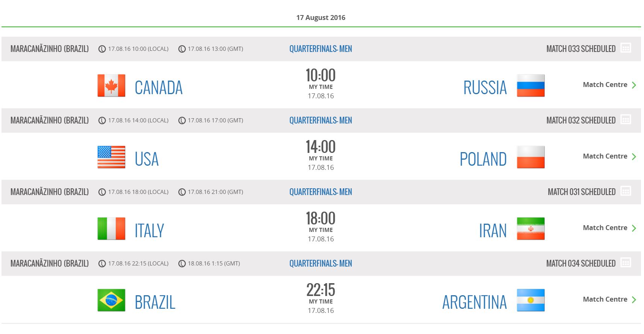
Task: Click the Italy flag icon
Action: pyautogui.click(x=111, y=229)
